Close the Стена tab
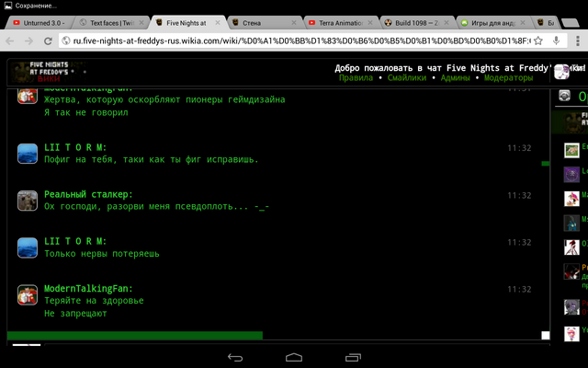This screenshot has height=368, width=588. (x=294, y=23)
